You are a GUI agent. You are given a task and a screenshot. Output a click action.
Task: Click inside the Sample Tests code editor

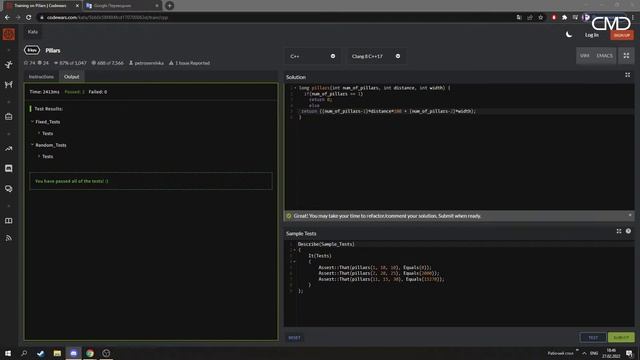[459, 283]
